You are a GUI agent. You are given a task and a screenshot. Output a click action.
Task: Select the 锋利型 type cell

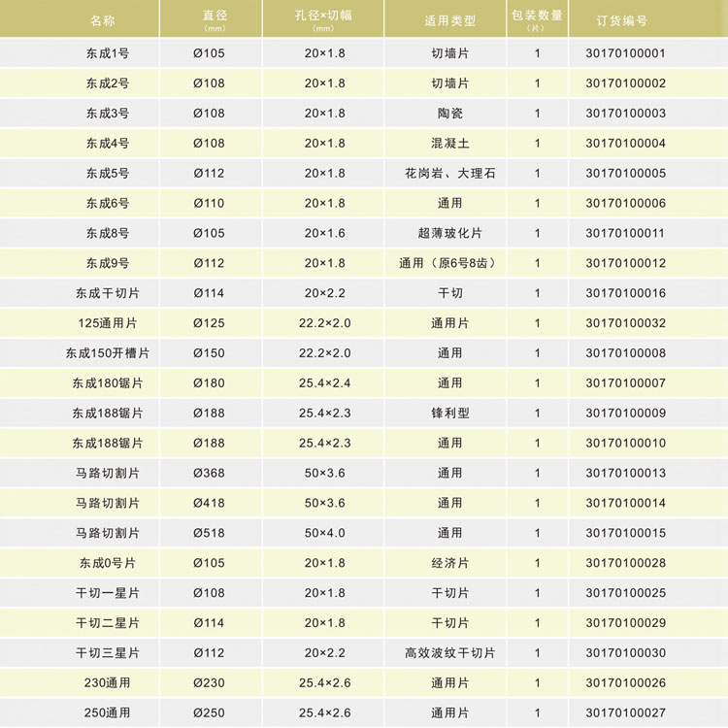449,414
